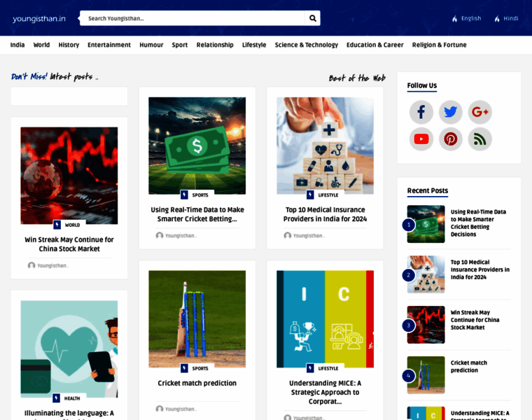Open the Lifestyle menu item

pyautogui.click(x=254, y=45)
